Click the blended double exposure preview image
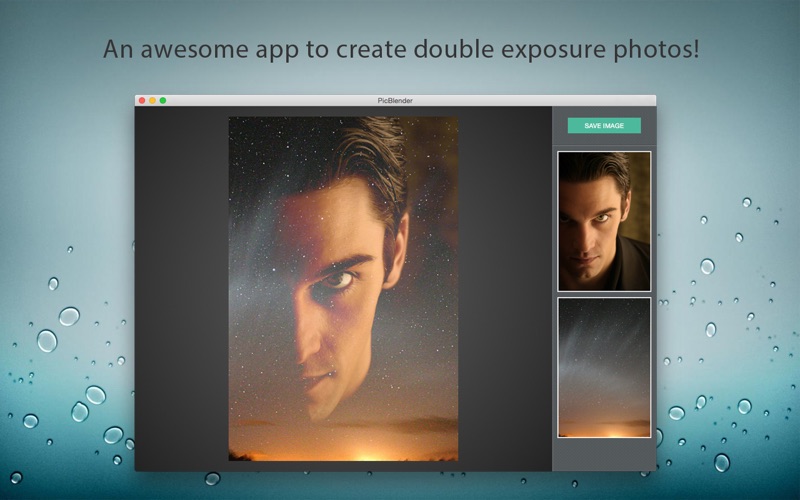The height and width of the screenshot is (500, 800). [343, 289]
